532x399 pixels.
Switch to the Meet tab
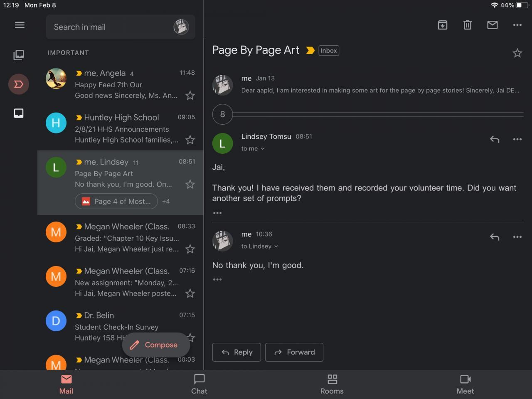(x=465, y=384)
